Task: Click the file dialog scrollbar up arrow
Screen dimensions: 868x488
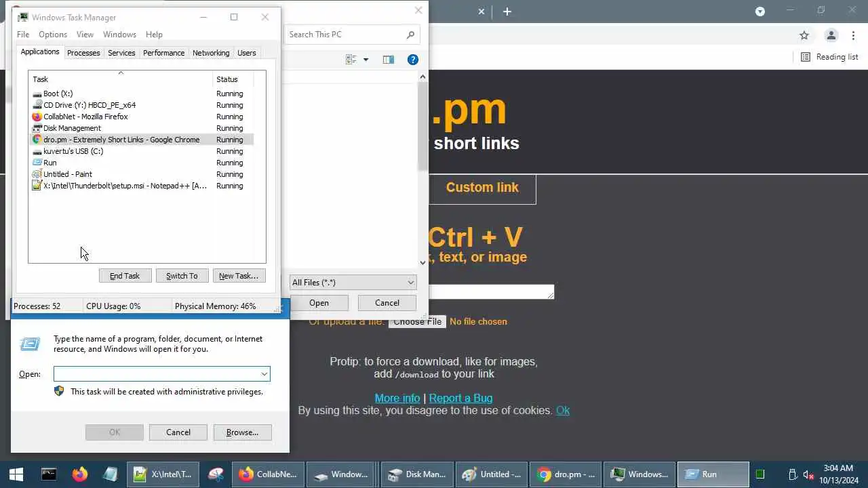Action: [422, 77]
